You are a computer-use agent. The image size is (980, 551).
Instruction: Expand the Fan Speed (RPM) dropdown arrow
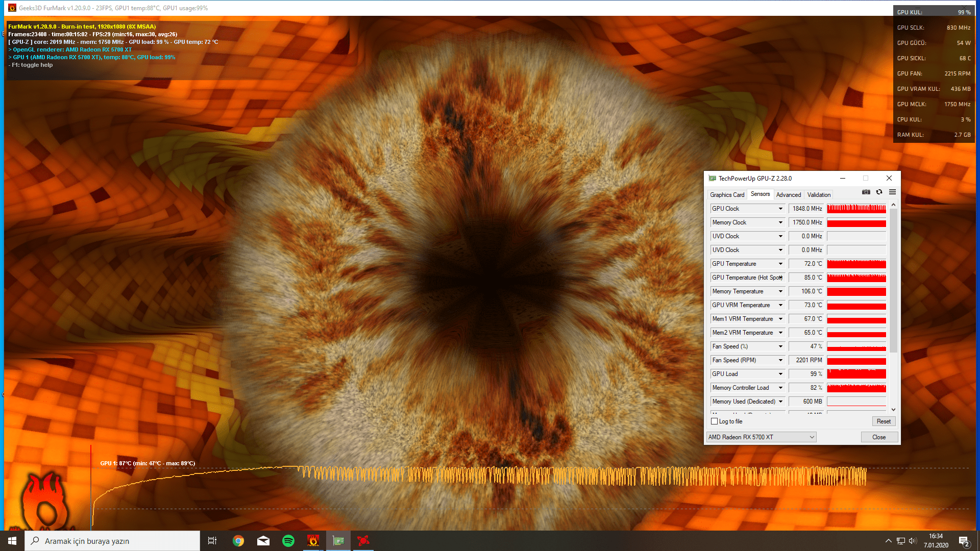[x=780, y=360]
